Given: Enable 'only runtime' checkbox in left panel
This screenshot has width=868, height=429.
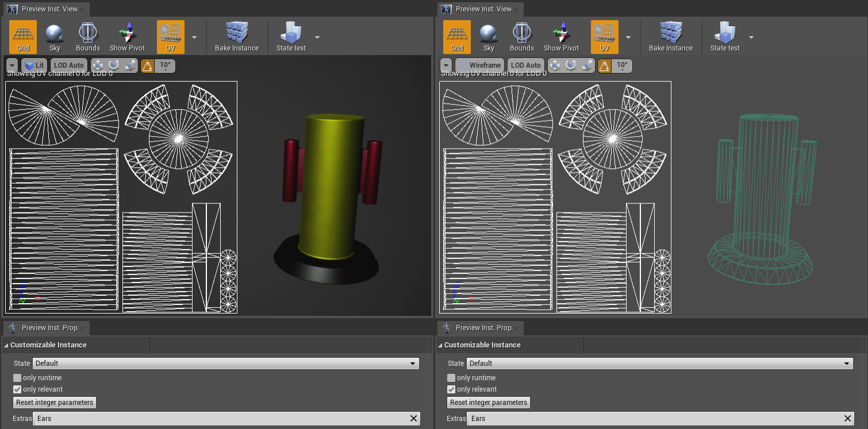Looking at the screenshot, I should click(x=17, y=378).
